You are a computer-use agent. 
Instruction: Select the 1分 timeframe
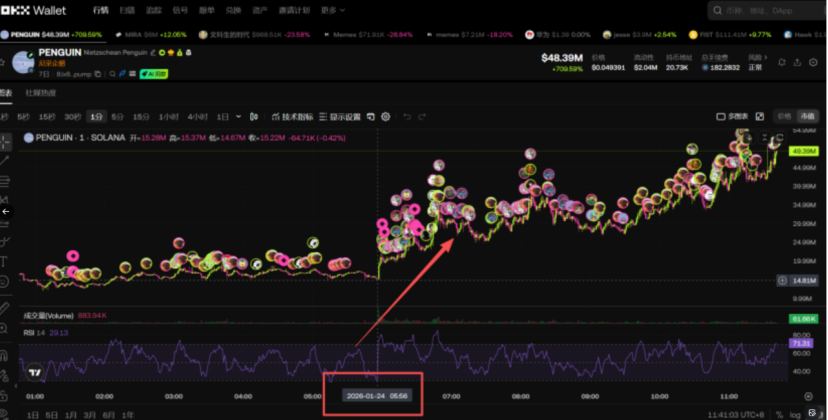(x=96, y=117)
